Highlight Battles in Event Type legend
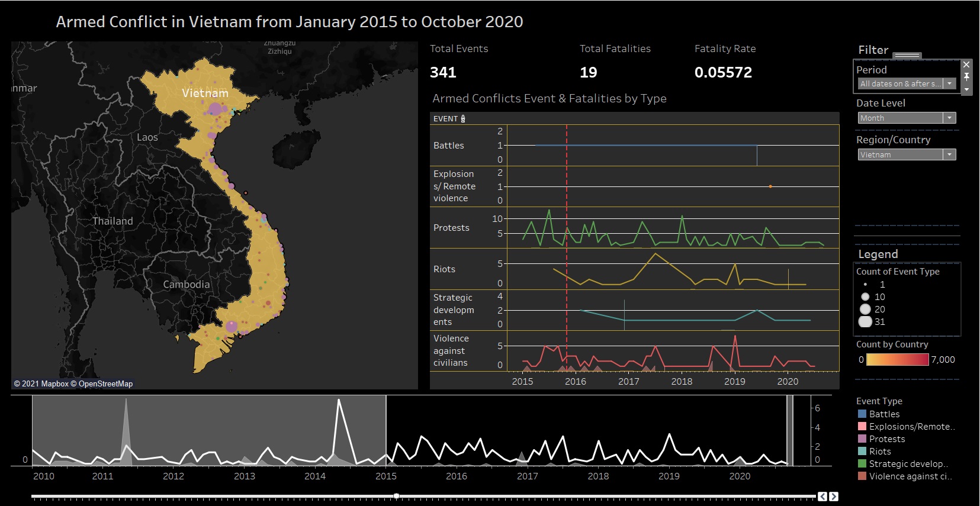This screenshot has height=506, width=980. pyautogui.click(x=884, y=414)
